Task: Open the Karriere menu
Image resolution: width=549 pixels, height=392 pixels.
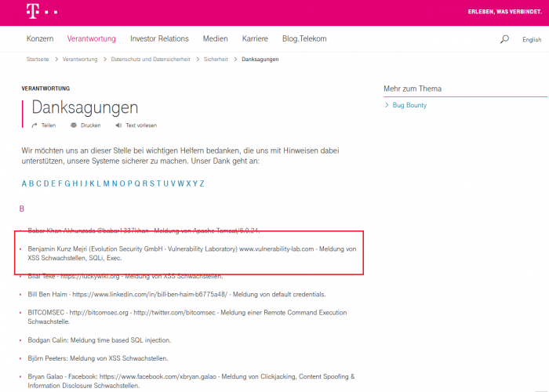Action: click(255, 39)
